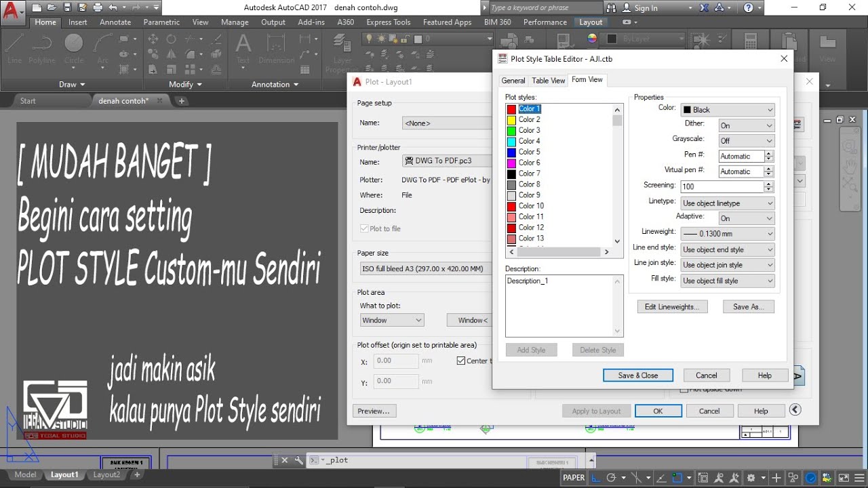Open the Grayscale dropdown
Image resolution: width=868 pixels, height=488 pixels.
point(746,141)
